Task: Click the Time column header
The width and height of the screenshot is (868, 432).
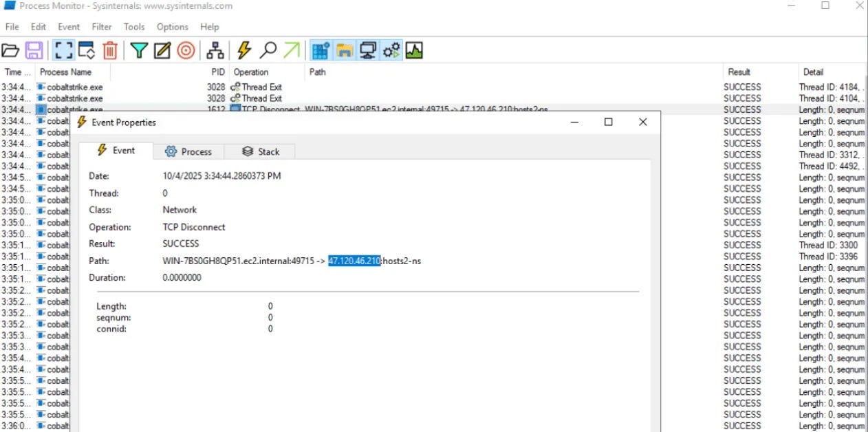Action: click(x=17, y=72)
